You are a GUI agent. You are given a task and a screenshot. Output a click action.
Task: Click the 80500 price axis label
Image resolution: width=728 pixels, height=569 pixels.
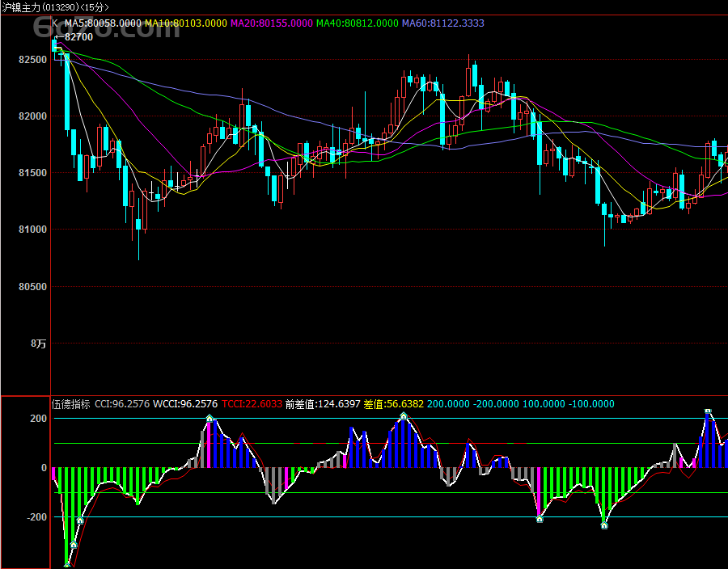tap(34, 287)
